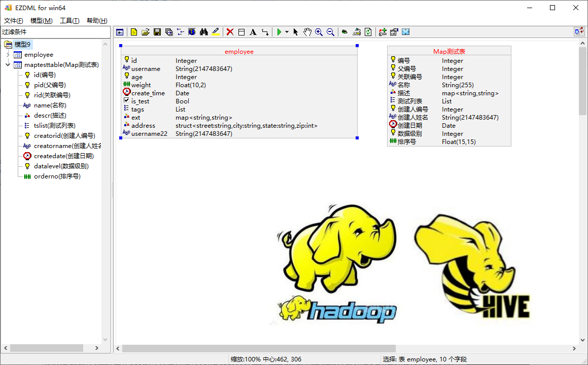Open a file with the folder icon

point(146,32)
